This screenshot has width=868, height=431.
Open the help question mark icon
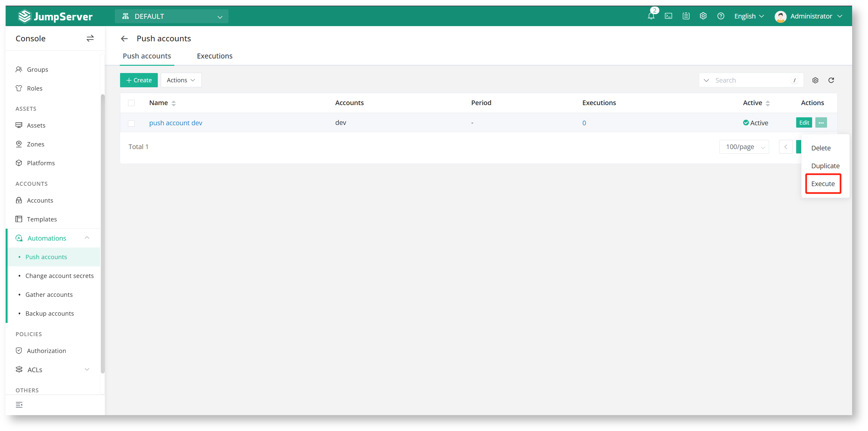pos(721,16)
